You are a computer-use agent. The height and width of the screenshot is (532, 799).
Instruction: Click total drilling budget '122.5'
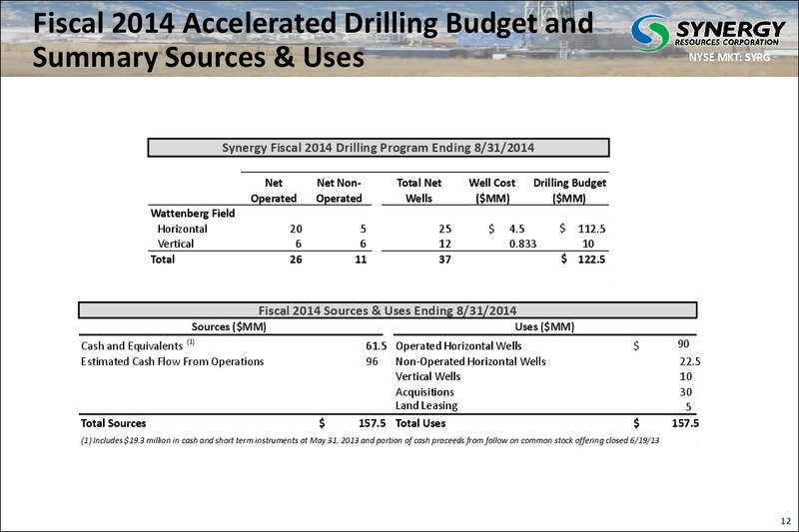(x=591, y=260)
